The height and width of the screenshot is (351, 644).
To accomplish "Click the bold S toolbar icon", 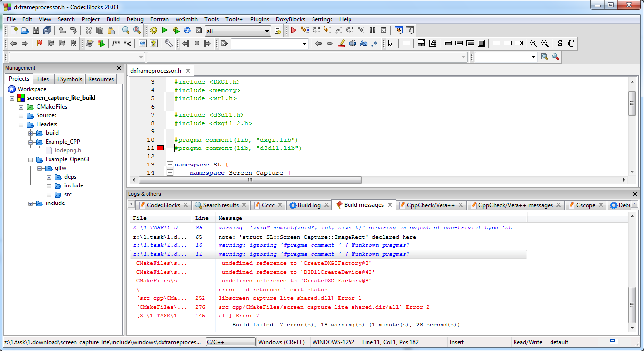I will coord(560,44).
